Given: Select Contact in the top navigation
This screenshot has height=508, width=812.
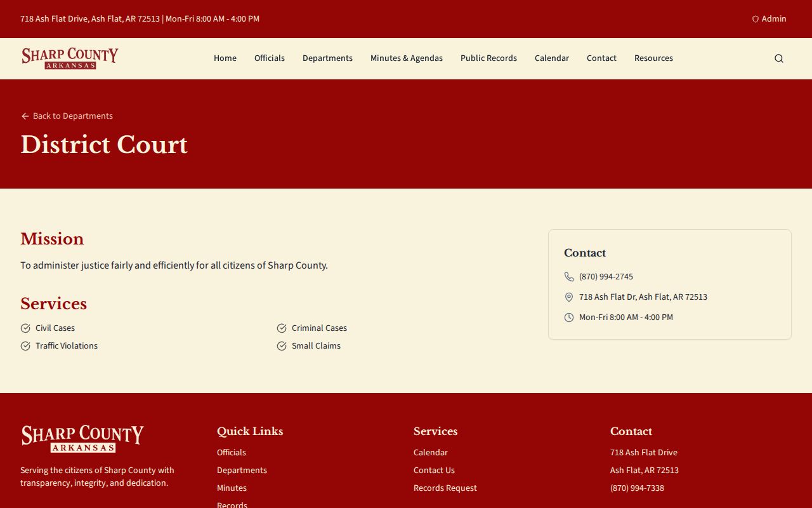Looking at the screenshot, I should 601,58.
